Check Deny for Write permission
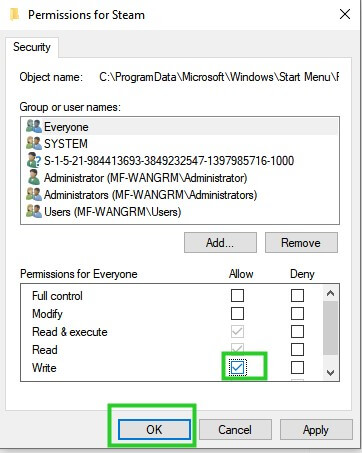Image resolution: width=362 pixels, height=453 pixels. coord(297,367)
